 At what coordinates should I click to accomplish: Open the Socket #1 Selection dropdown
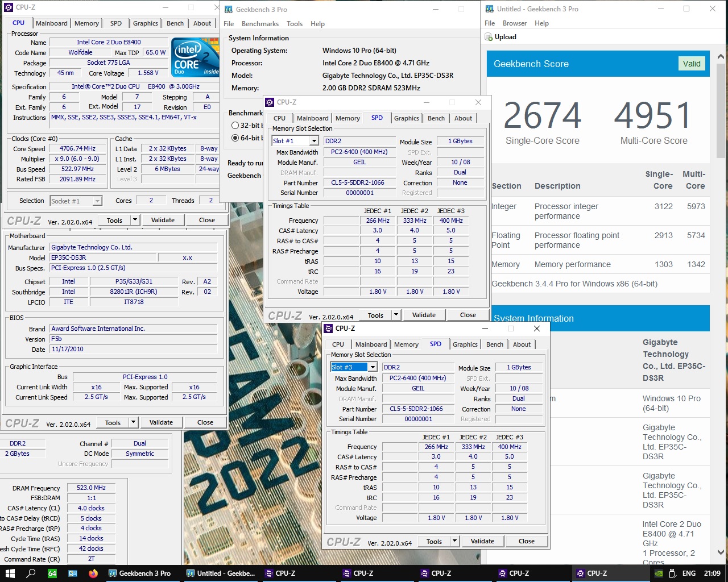97,201
